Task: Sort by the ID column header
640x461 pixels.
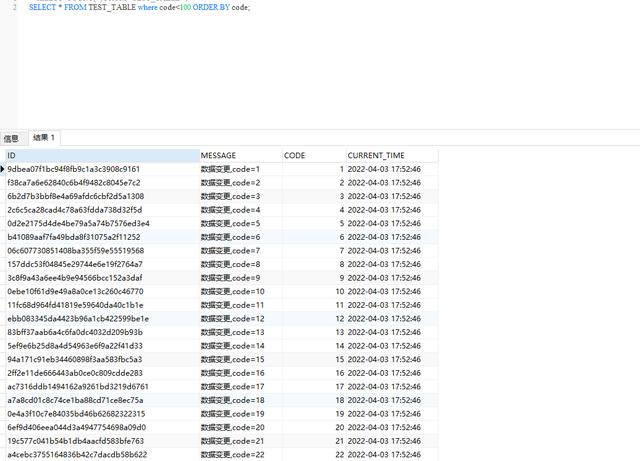Action: point(102,156)
